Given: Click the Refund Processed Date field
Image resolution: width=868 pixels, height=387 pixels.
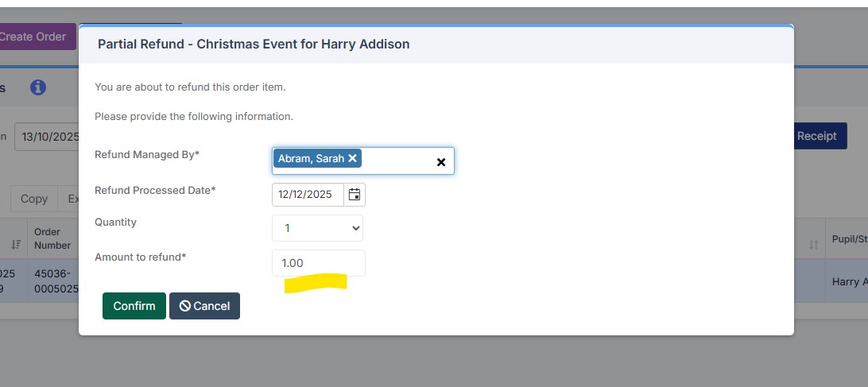Looking at the screenshot, I should tap(308, 195).
